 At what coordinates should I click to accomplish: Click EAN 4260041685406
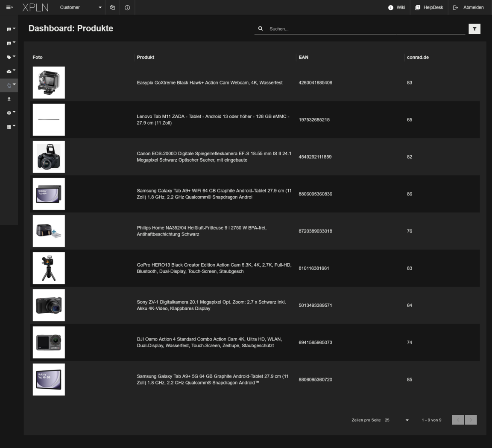click(315, 83)
